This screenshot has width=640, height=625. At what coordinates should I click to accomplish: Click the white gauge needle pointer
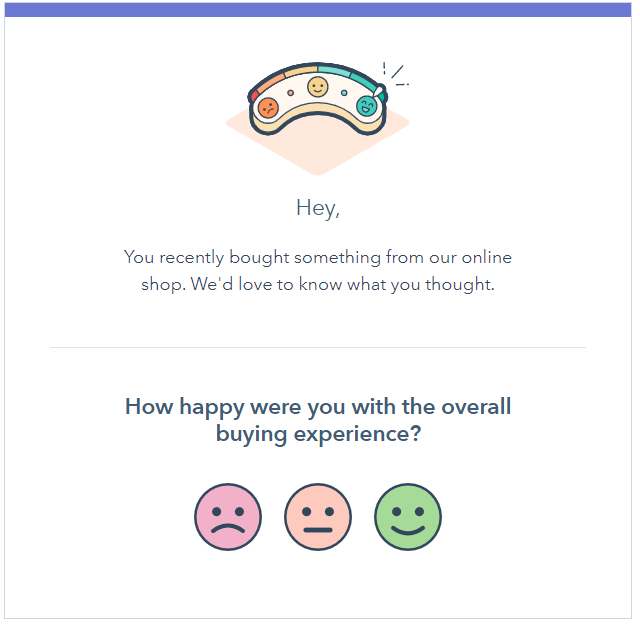(x=379, y=91)
